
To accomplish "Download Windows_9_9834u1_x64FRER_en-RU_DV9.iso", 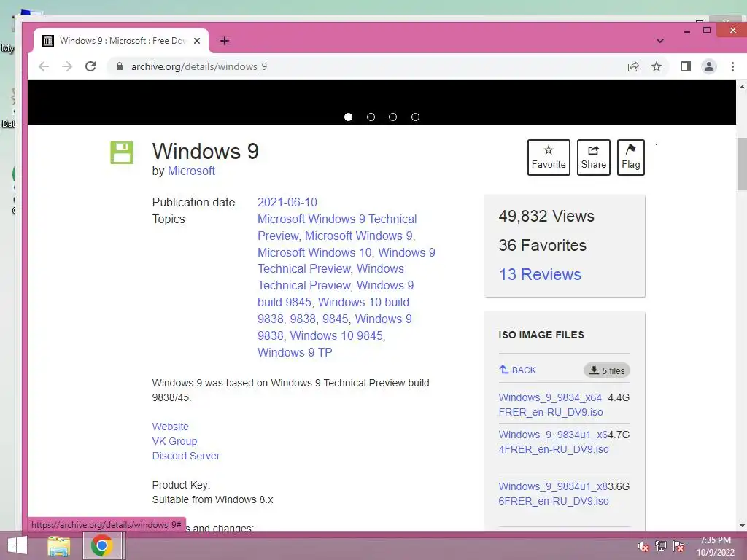I will (x=554, y=442).
